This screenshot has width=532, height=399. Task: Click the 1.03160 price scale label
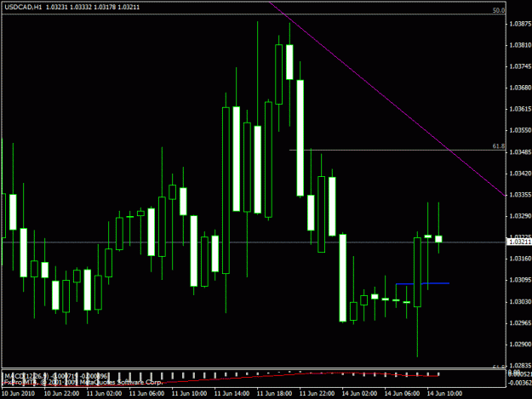[x=520, y=259]
